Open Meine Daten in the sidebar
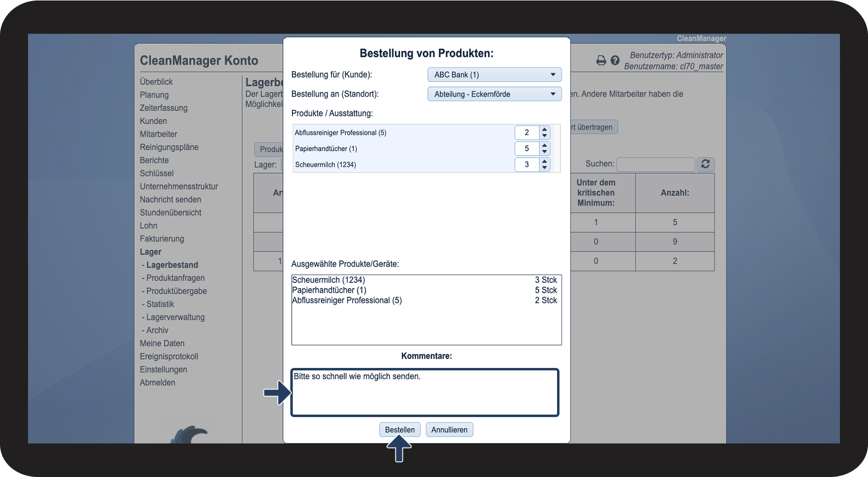Image resolution: width=868 pixels, height=477 pixels. [x=162, y=343]
